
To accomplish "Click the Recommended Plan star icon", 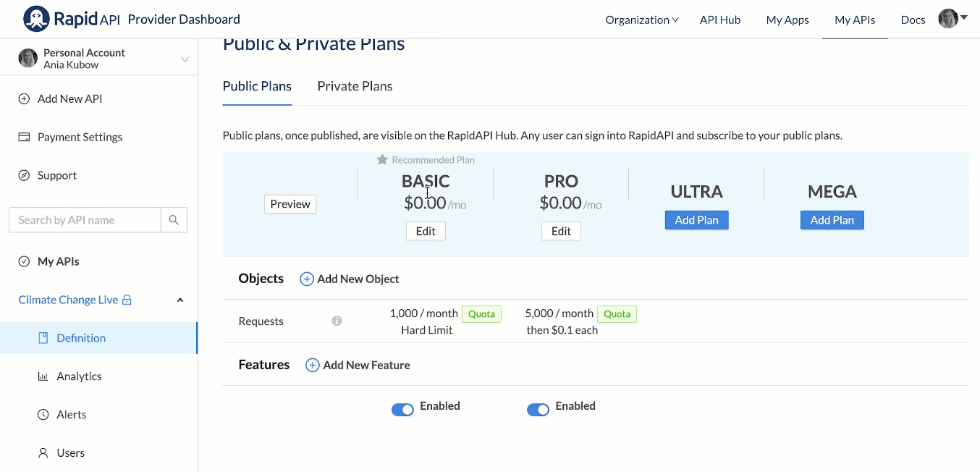I will point(382,159).
